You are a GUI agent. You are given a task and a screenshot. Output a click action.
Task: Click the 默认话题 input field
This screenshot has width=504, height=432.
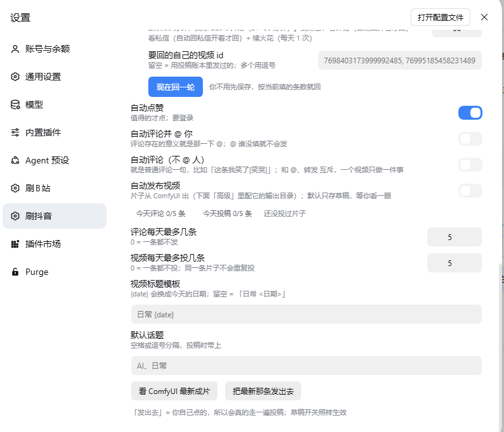point(306,365)
